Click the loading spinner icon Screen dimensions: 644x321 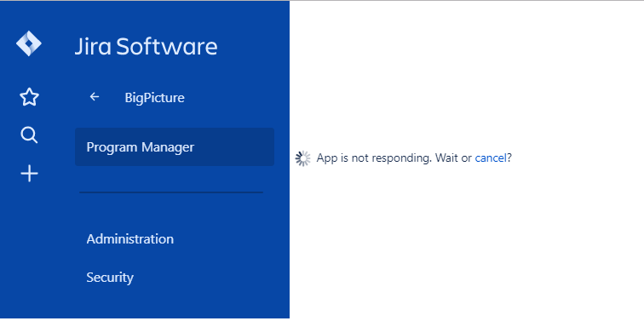(x=303, y=158)
